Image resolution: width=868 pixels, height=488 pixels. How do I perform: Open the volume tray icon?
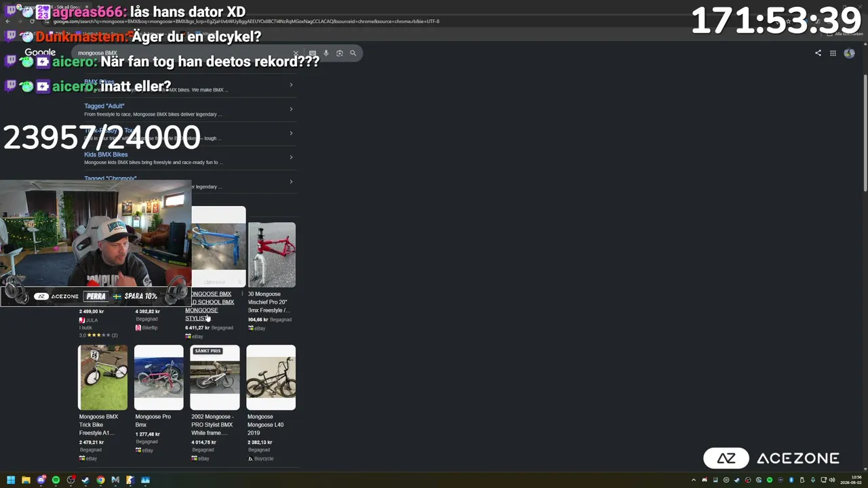point(833,480)
